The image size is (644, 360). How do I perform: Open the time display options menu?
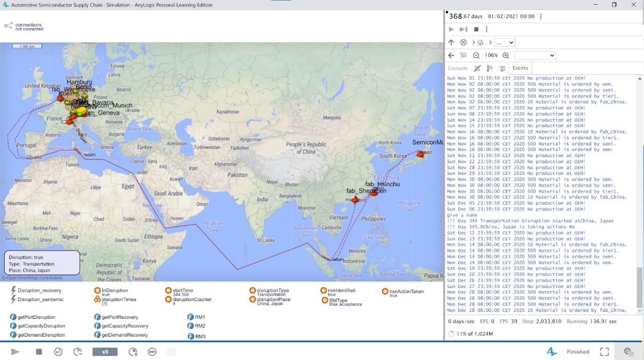tap(541, 16)
